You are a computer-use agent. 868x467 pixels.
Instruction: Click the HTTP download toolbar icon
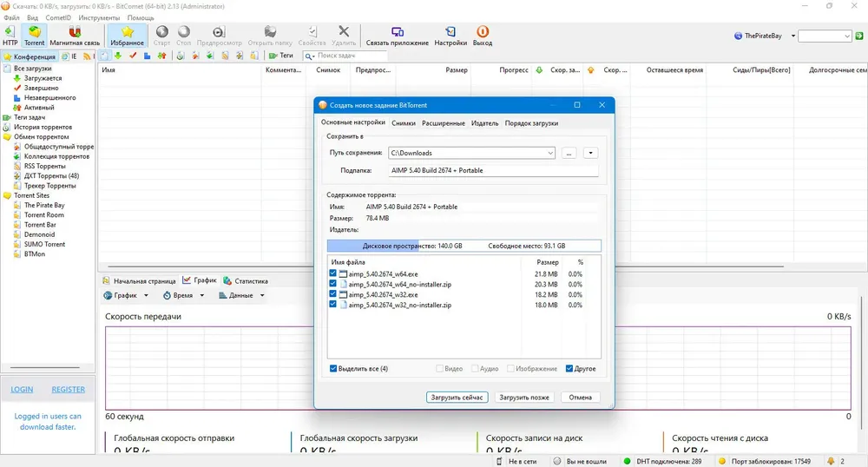click(x=10, y=36)
